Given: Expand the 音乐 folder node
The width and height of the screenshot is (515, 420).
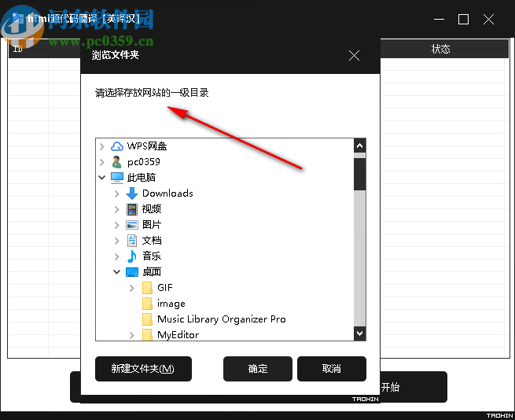Looking at the screenshot, I should [x=116, y=256].
